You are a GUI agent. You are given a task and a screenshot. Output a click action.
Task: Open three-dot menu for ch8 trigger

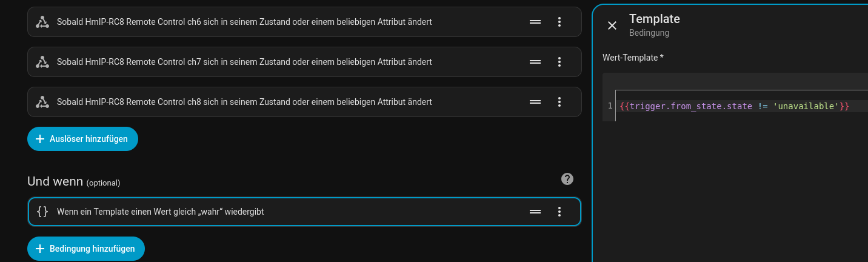[x=559, y=102]
